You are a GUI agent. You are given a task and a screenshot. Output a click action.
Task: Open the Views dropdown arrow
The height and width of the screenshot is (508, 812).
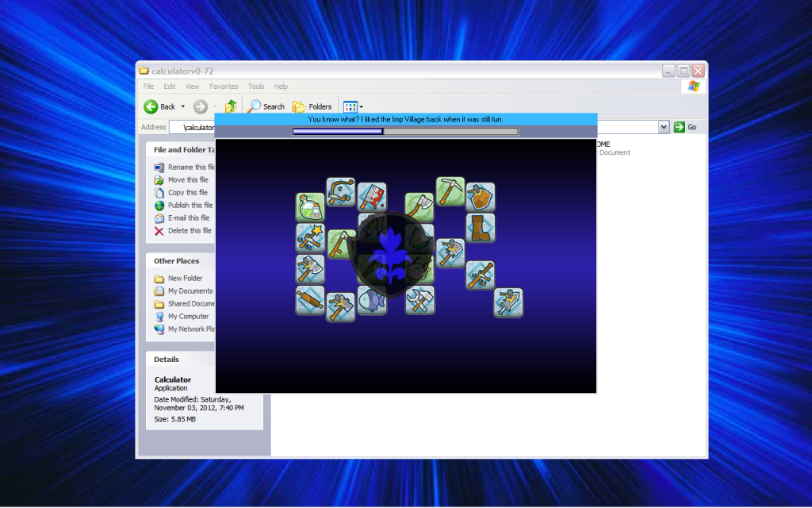361,107
